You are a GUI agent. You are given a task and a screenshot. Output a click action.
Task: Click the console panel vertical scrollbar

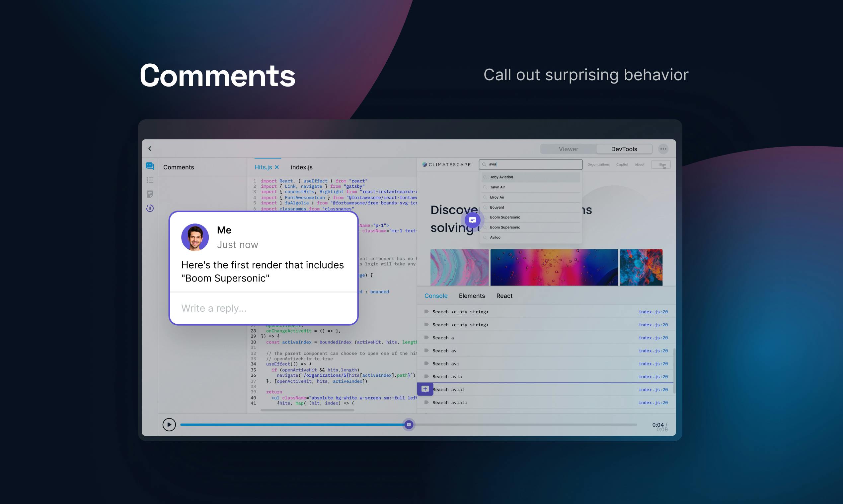click(x=674, y=371)
